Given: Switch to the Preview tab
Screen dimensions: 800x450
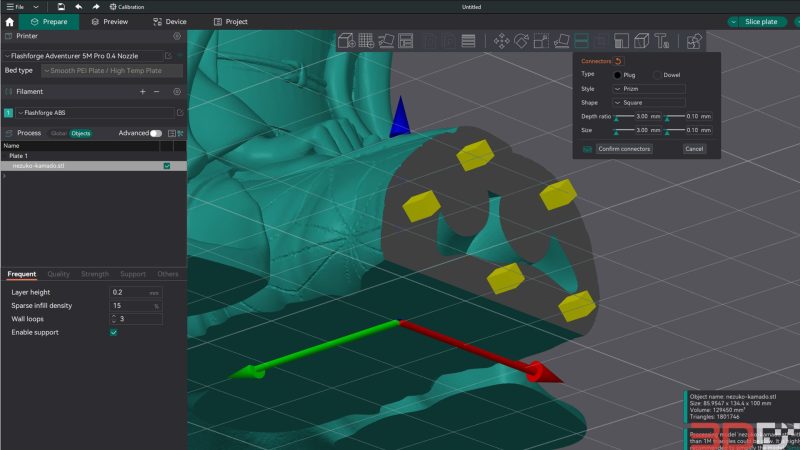Looking at the screenshot, I should pos(110,21).
